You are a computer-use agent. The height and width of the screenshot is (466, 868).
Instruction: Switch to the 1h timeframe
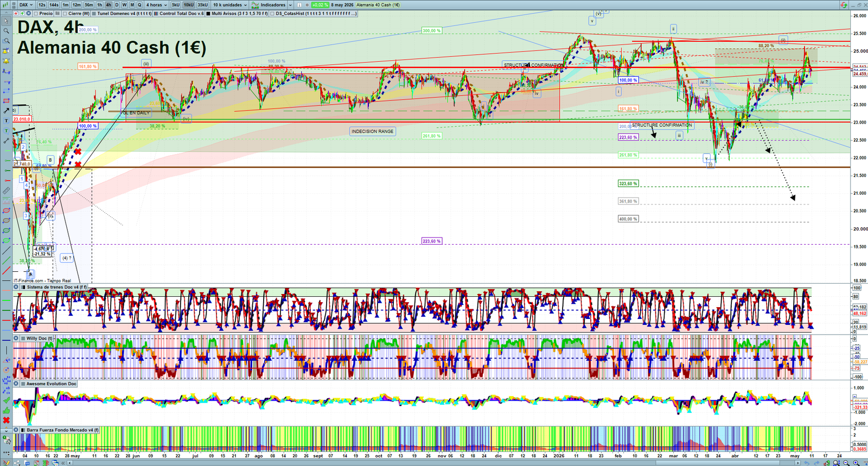[99, 5]
